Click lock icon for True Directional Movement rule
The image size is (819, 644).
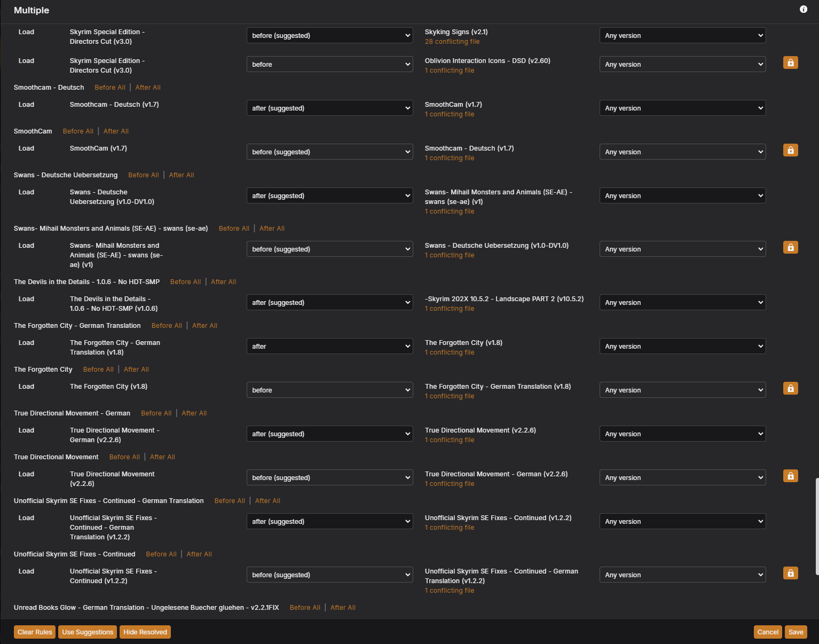pyautogui.click(x=790, y=476)
